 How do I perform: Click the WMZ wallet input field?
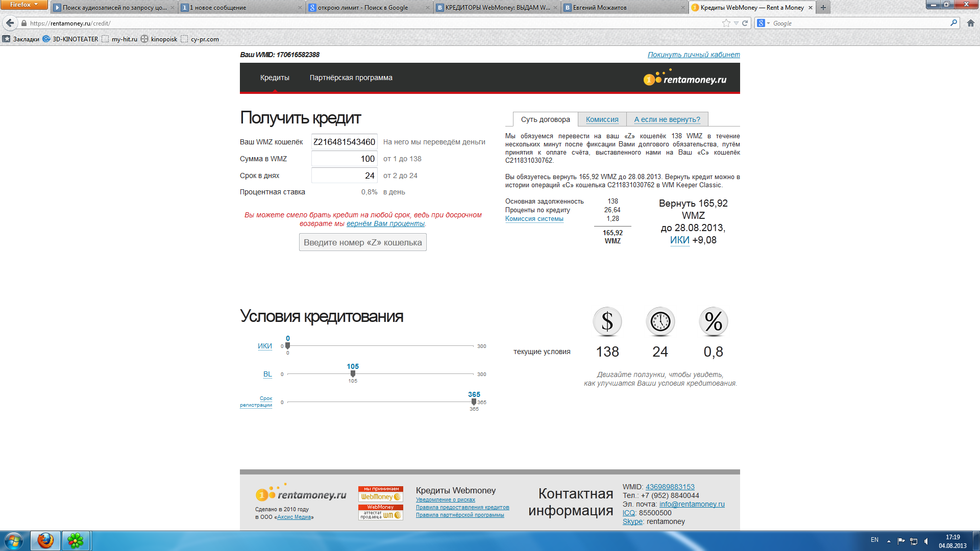345,142
